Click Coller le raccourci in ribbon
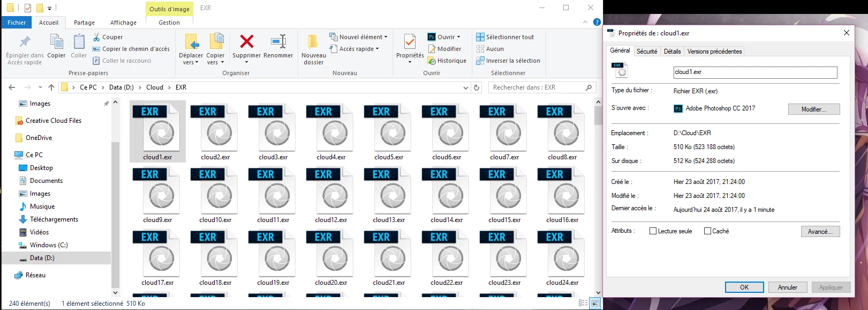This screenshot has height=310, width=868. pyautogui.click(x=122, y=61)
